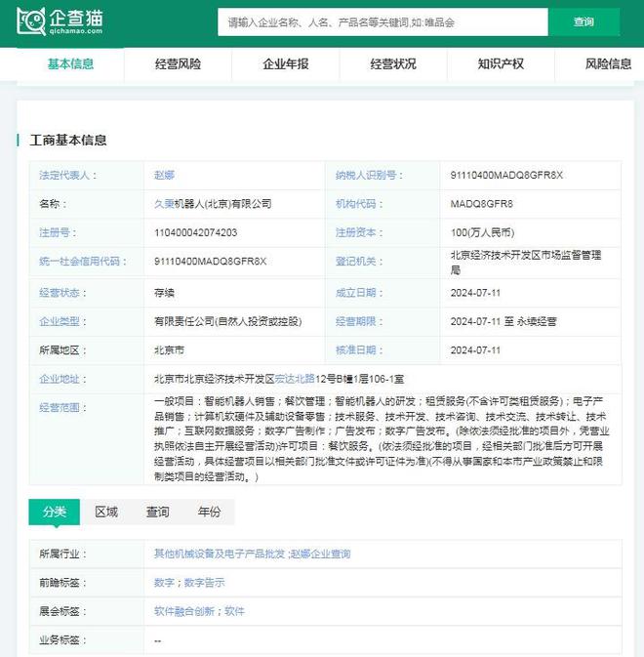Open the 风险信息 tab
Image resolution: width=644 pixels, height=657 pixels.
coord(608,64)
